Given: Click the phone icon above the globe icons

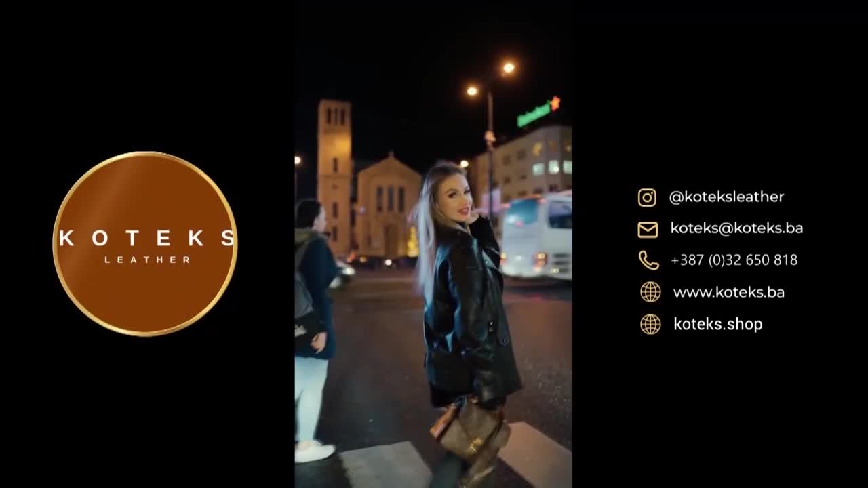Looking at the screenshot, I should (648, 260).
